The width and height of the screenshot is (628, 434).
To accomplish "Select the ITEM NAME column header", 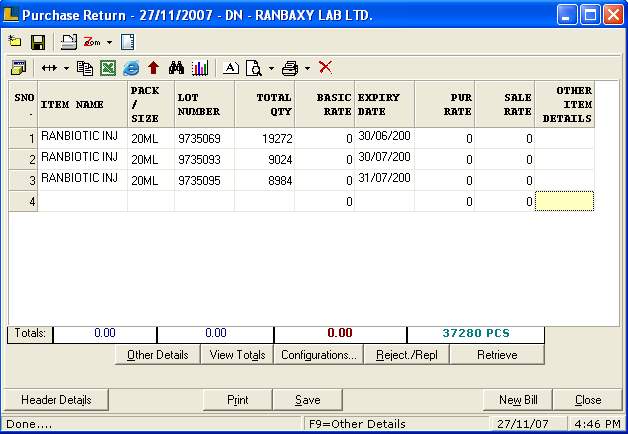I will click(x=83, y=104).
